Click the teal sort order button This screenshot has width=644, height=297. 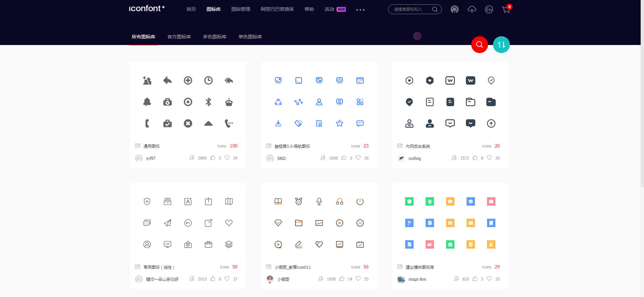[x=501, y=45]
